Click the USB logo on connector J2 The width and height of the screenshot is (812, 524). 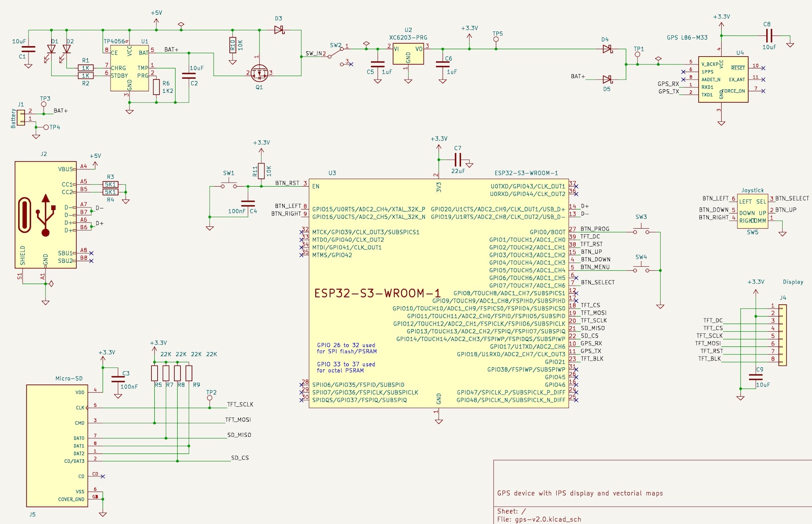click(46, 215)
